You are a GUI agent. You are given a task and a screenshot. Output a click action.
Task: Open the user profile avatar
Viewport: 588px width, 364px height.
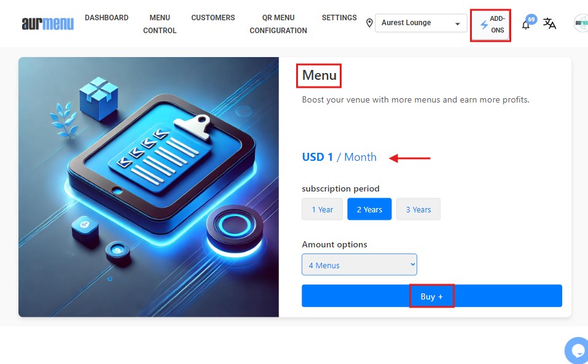[x=581, y=23]
